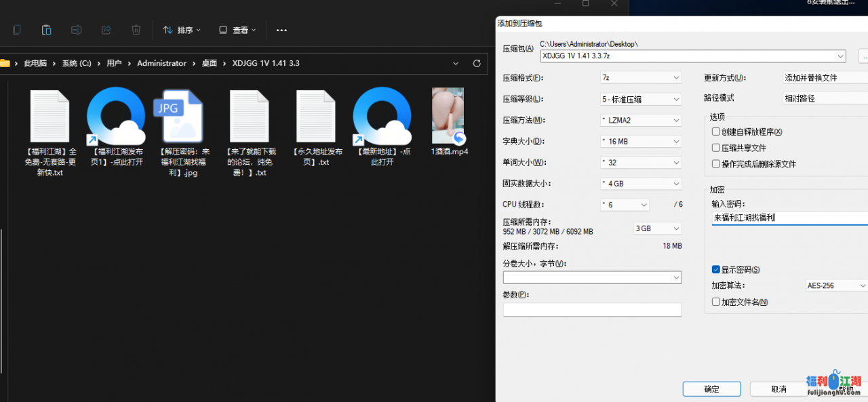The height and width of the screenshot is (402, 868).
Task: Enable 创建自解压程序 checkbox
Action: coord(716,132)
